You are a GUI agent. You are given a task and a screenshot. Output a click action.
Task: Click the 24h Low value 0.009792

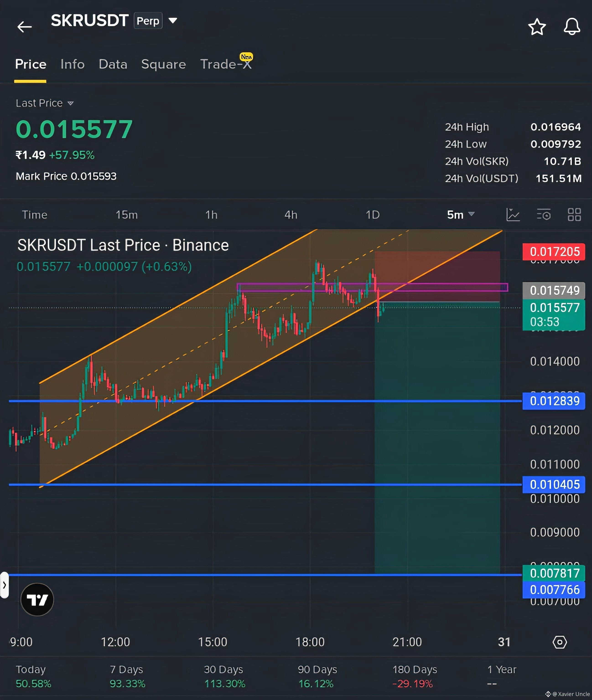point(556,144)
